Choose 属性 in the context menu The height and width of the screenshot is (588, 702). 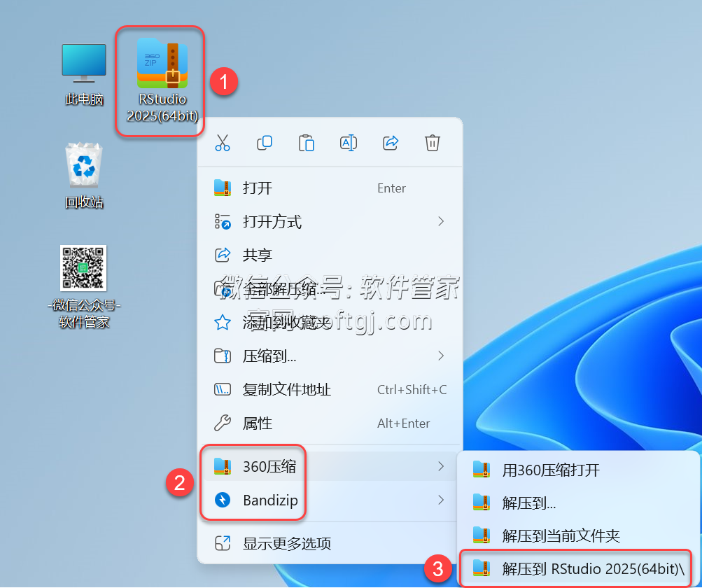coord(330,423)
